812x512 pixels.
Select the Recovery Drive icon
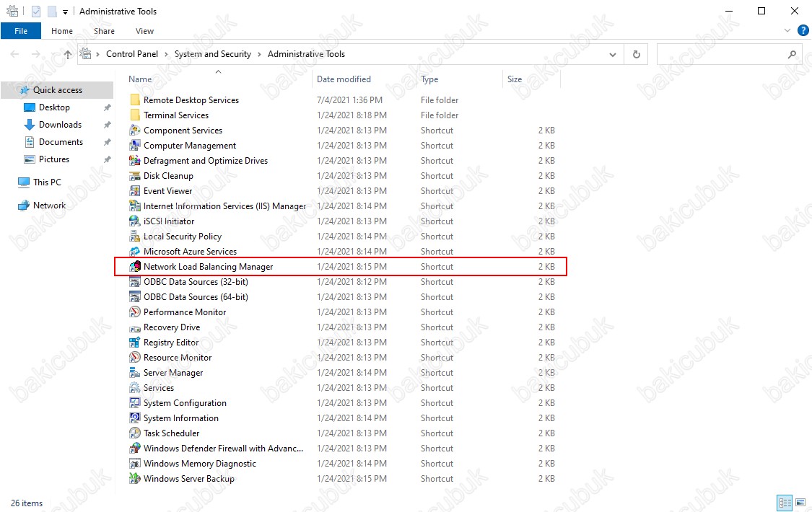coord(135,327)
